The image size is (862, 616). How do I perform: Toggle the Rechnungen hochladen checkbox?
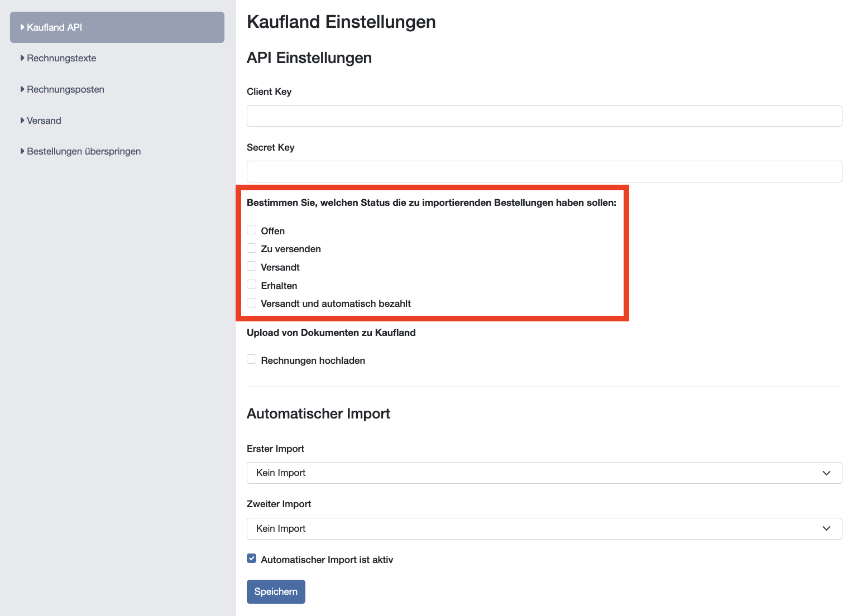tap(252, 359)
